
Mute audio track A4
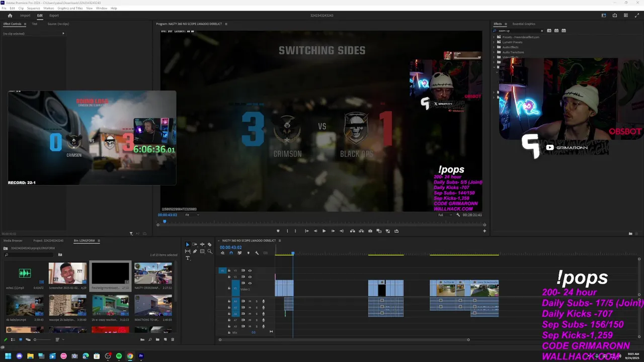[x=250, y=301]
